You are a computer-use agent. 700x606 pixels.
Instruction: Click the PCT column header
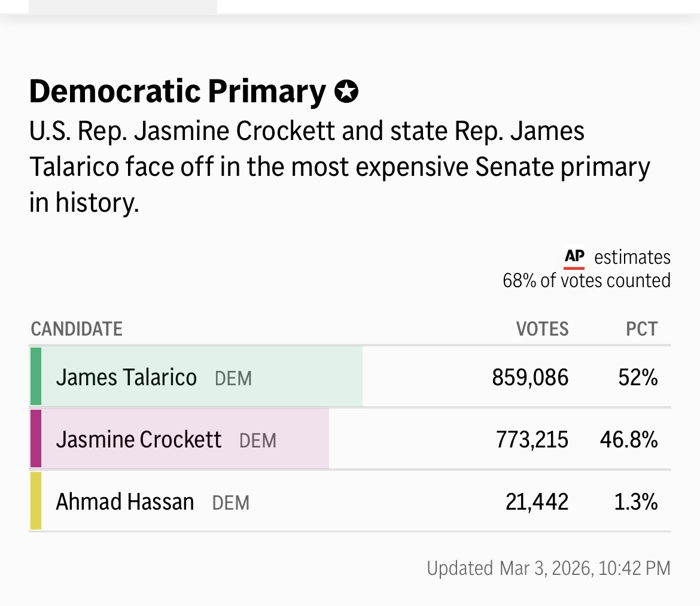(641, 329)
